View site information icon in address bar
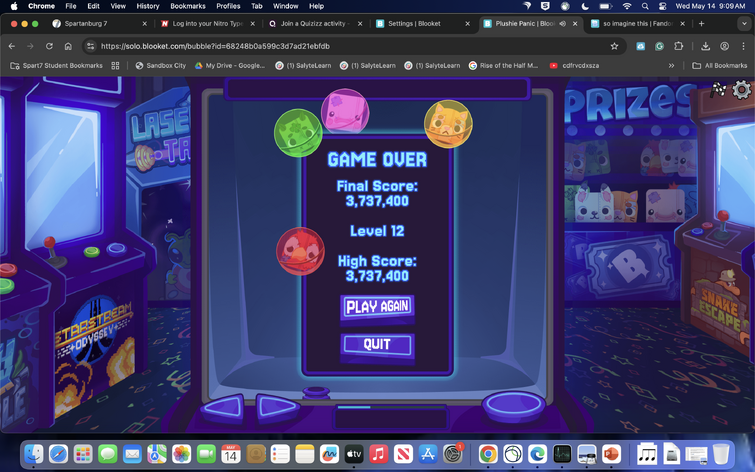755x472 pixels. 90,46
